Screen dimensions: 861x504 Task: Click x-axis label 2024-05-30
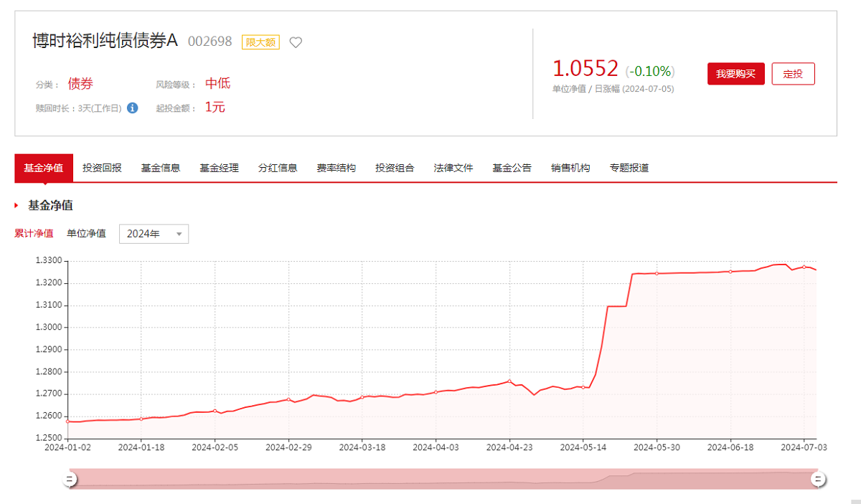(657, 447)
